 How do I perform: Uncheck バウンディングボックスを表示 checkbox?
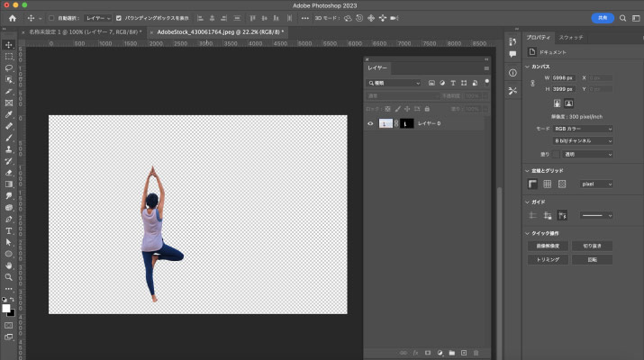[119, 18]
